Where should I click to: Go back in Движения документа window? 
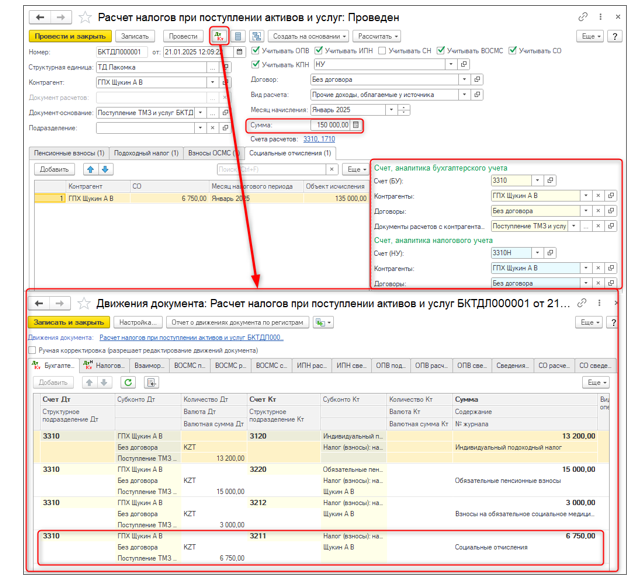click(39, 303)
